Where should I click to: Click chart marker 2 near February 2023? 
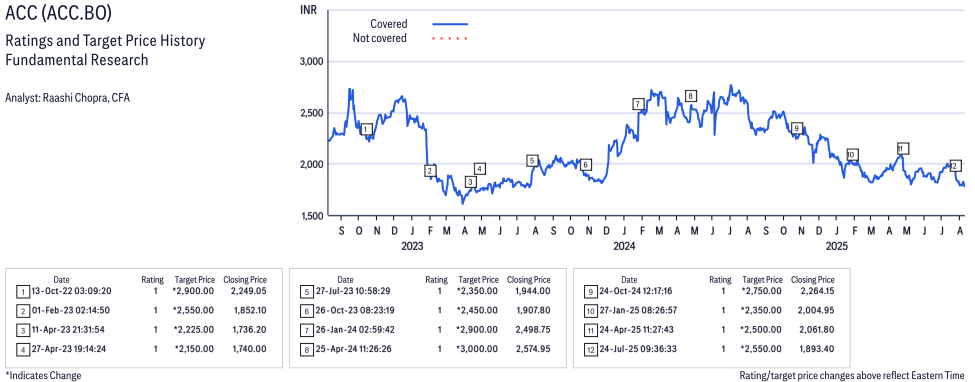pyautogui.click(x=430, y=170)
